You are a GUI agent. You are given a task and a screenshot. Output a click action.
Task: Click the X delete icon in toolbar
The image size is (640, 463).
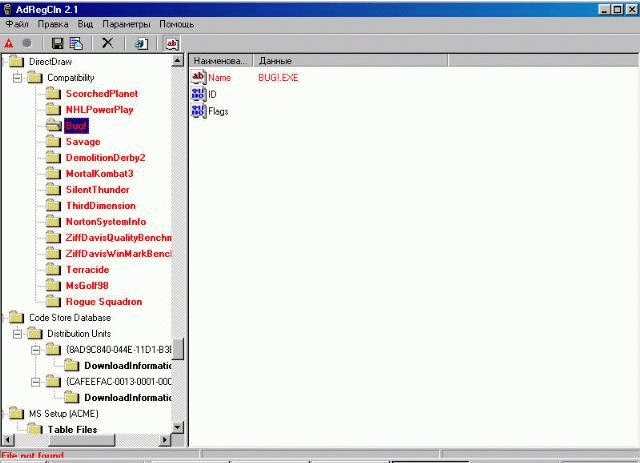click(107, 42)
